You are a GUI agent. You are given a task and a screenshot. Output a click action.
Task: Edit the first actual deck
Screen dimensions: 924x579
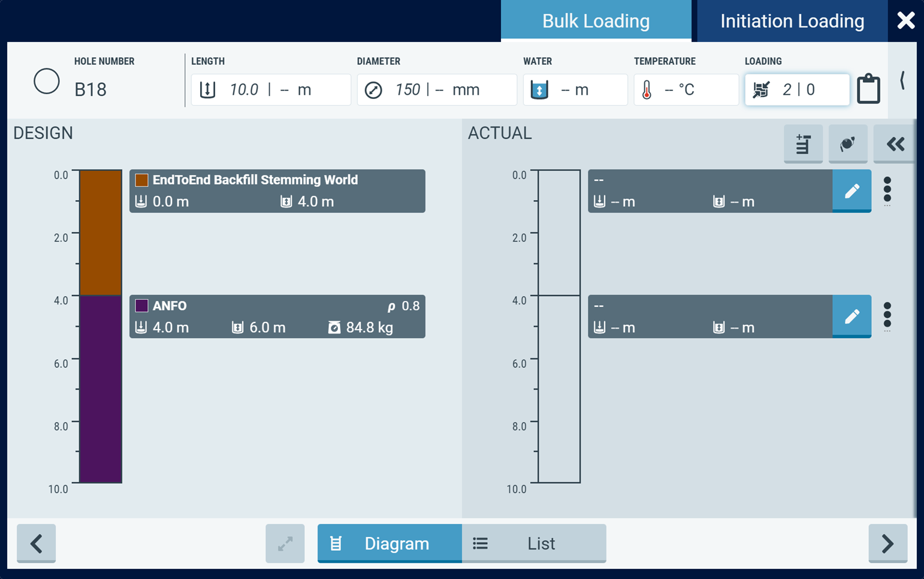click(851, 191)
